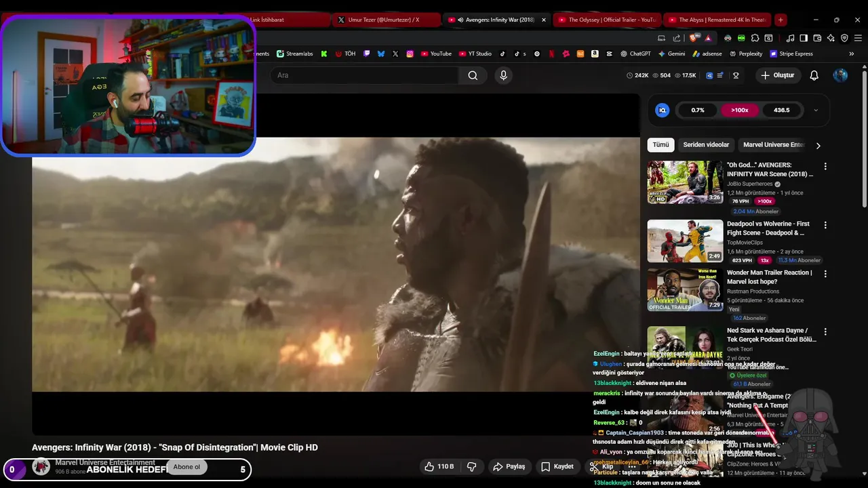This screenshot has width=868, height=488.
Task: Switch to The Abyss Remastered 4K tab
Action: coord(716,20)
